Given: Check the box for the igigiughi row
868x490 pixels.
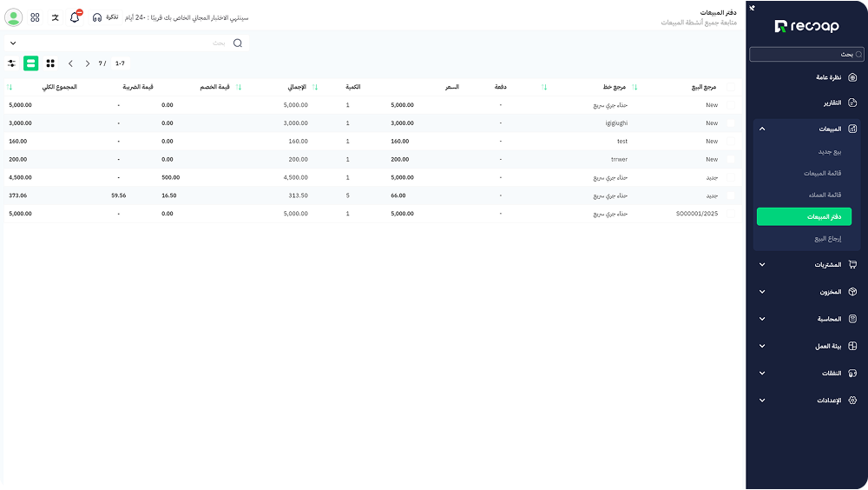Looking at the screenshot, I should pos(730,123).
